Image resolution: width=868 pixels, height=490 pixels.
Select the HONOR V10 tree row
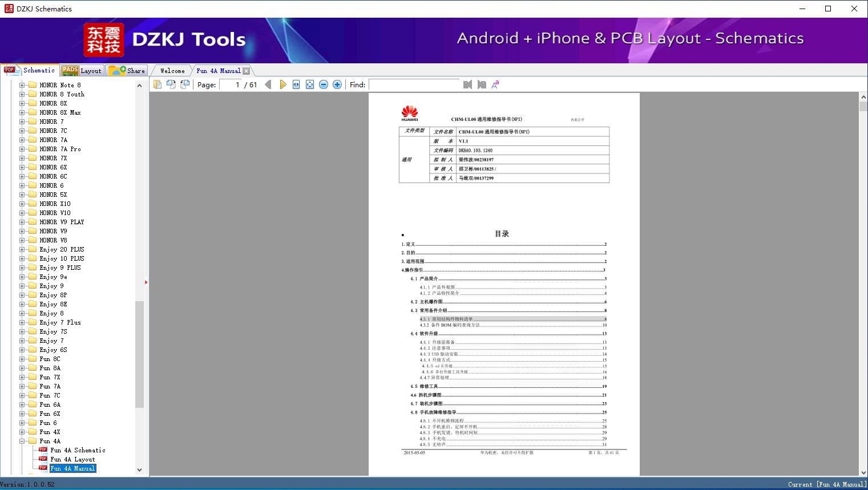coord(55,213)
